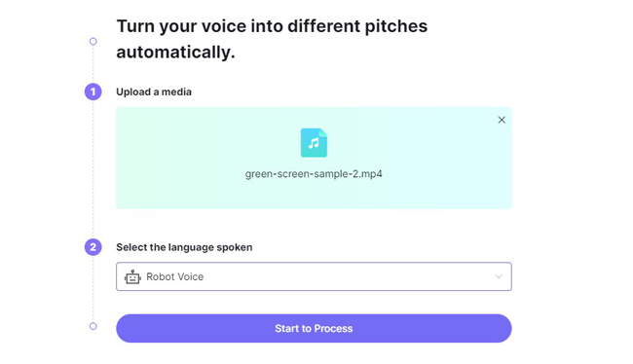Click the purple step 2 badge
Viewport: 633px width, 364px height.
tap(93, 247)
